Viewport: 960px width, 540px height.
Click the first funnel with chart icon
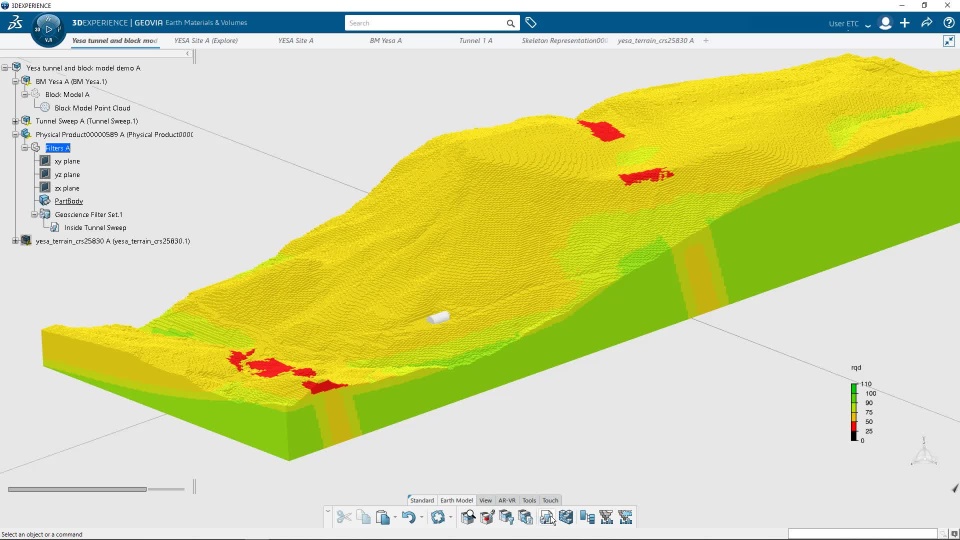[606, 517]
